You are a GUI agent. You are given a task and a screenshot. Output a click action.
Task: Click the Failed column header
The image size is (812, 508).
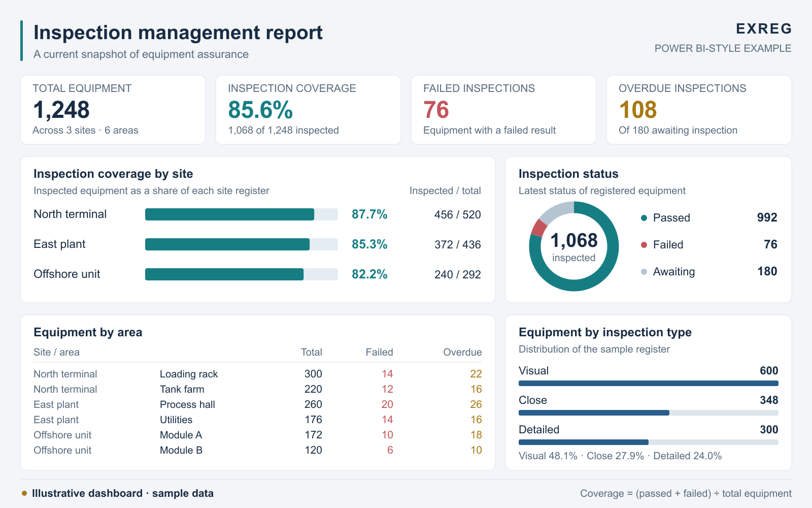point(379,352)
